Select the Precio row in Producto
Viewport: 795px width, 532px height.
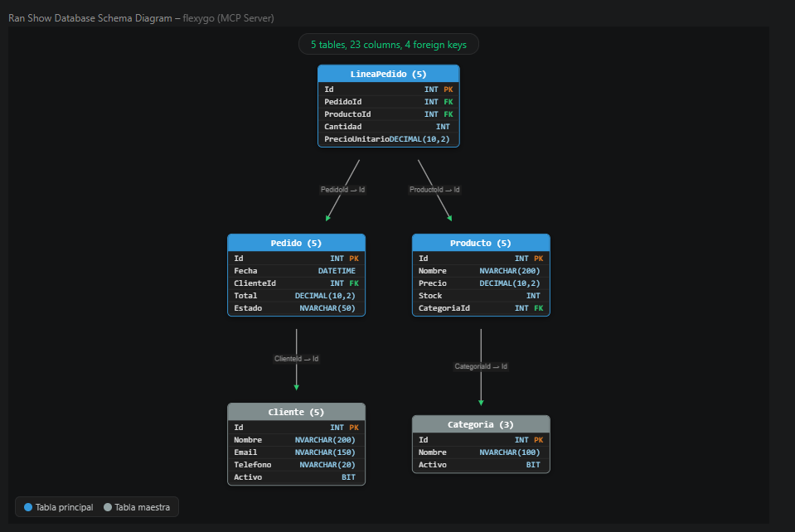coord(481,283)
